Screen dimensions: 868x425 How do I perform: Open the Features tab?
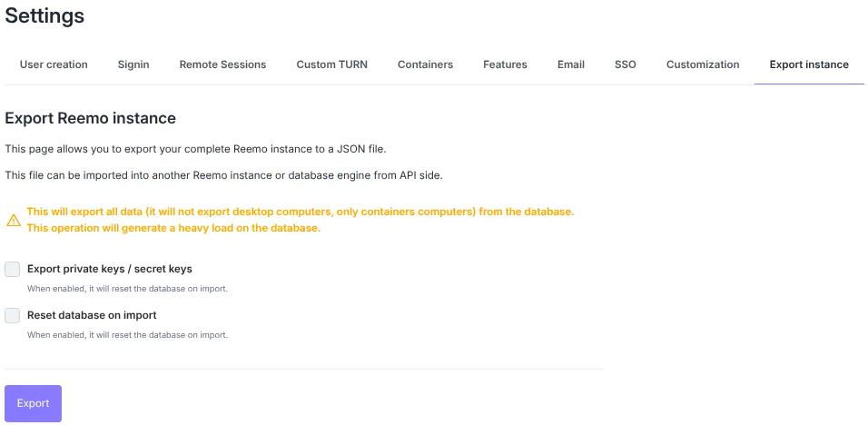[x=505, y=64]
